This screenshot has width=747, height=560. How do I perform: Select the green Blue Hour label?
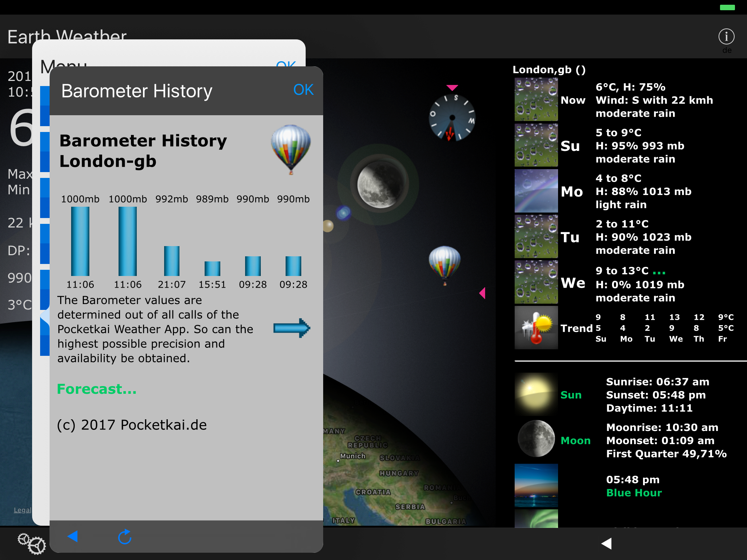tap(634, 493)
